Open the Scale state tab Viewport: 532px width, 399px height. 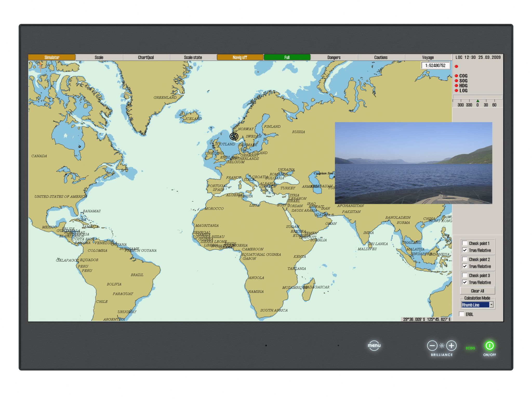tap(193, 57)
